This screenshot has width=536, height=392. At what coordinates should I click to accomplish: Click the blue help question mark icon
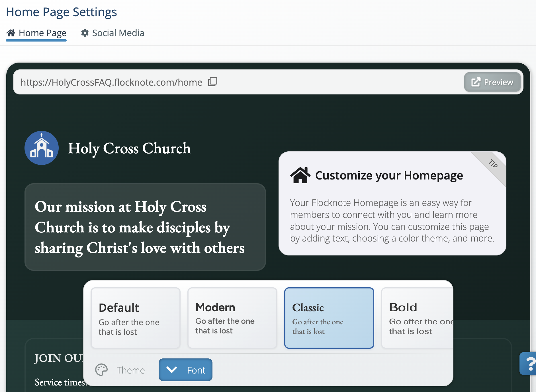click(528, 363)
